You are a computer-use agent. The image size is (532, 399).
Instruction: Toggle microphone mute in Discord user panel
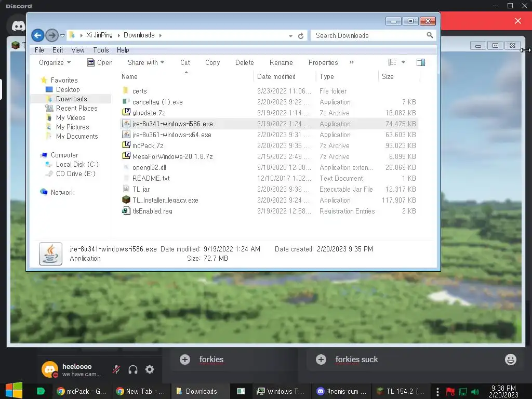coord(116,369)
